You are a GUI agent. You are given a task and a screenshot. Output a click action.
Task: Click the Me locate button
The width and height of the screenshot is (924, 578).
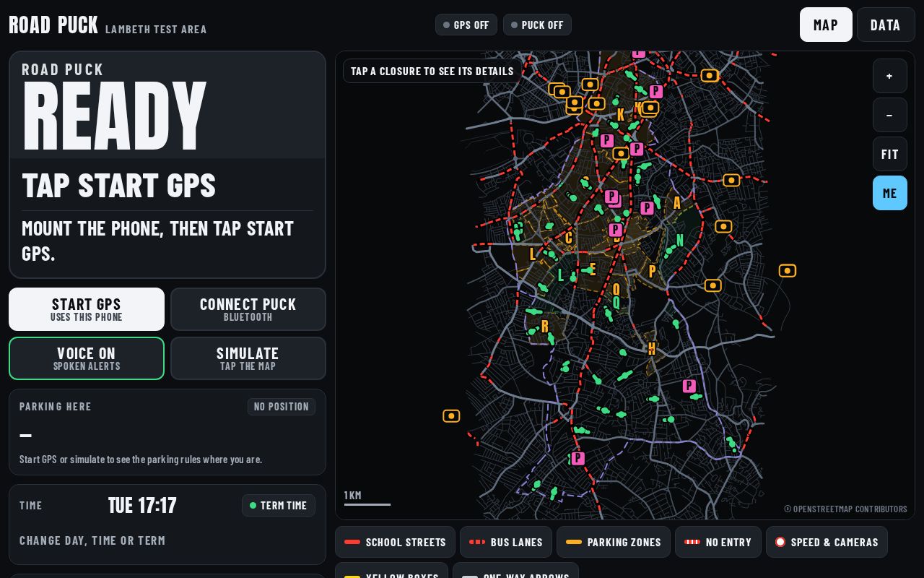[889, 193]
